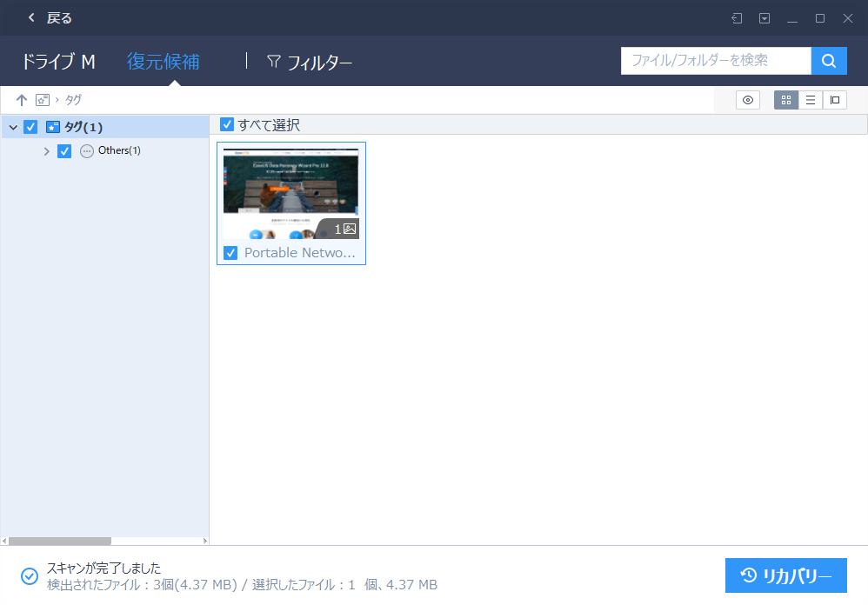Expand the Others(1) tree node
This screenshot has height=605, width=868.
[x=46, y=150]
